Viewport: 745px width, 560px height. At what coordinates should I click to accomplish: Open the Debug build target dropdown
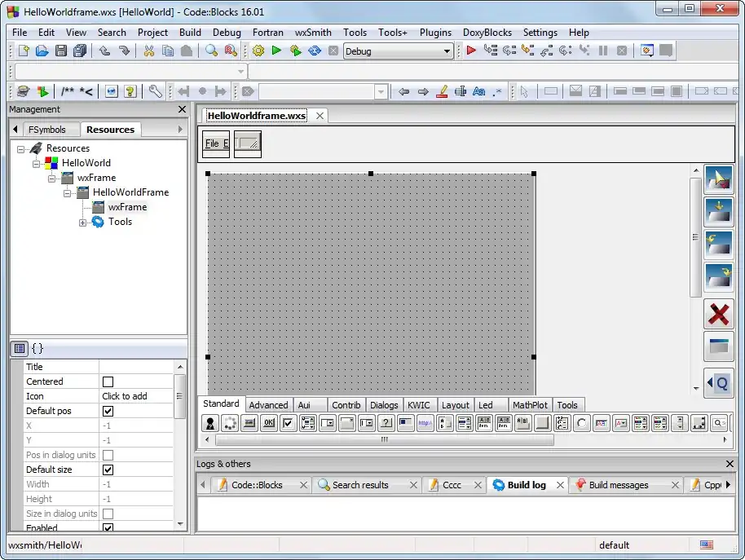tap(447, 51)
